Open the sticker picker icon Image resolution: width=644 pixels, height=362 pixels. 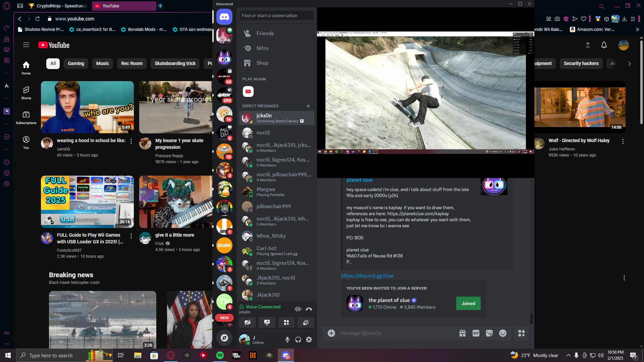pos(489,333)
